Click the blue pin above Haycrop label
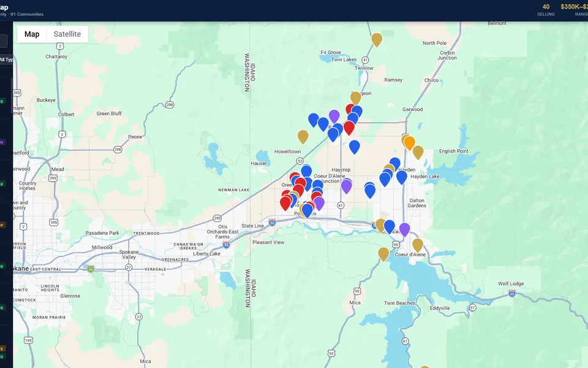Image resolution: width=588 pixels, height=368 pixels. 355,147
